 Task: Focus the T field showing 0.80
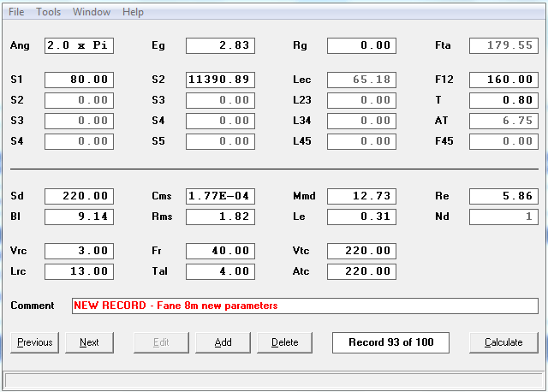click(x=503, y=100)
